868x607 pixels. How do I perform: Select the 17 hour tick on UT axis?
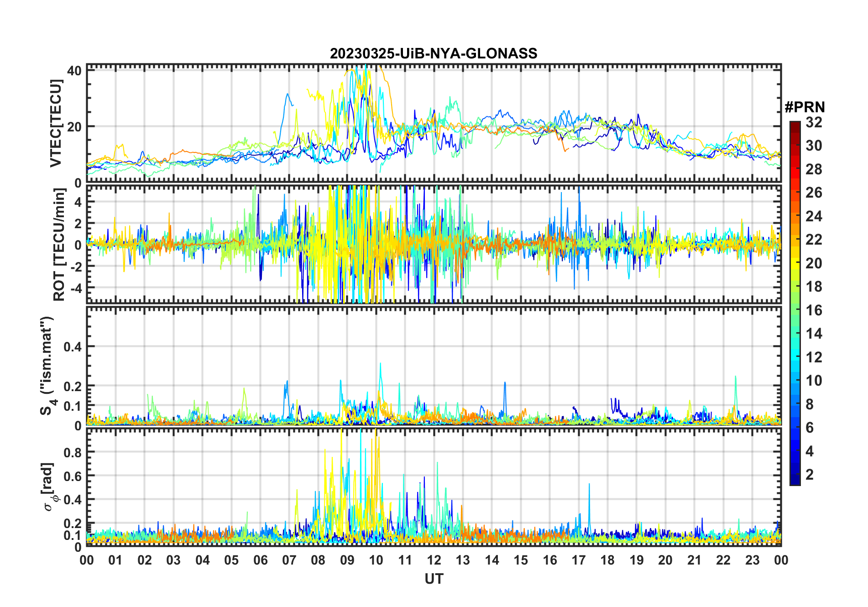(579, 560)
